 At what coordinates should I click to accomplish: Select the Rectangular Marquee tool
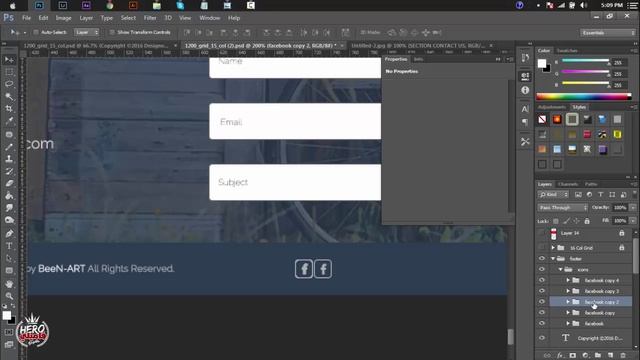click(x=9, y=72)
